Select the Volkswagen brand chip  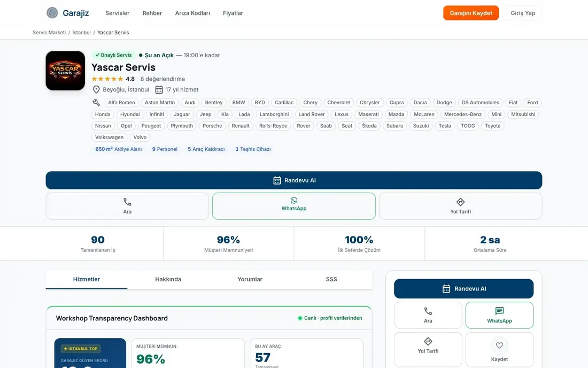109,137
